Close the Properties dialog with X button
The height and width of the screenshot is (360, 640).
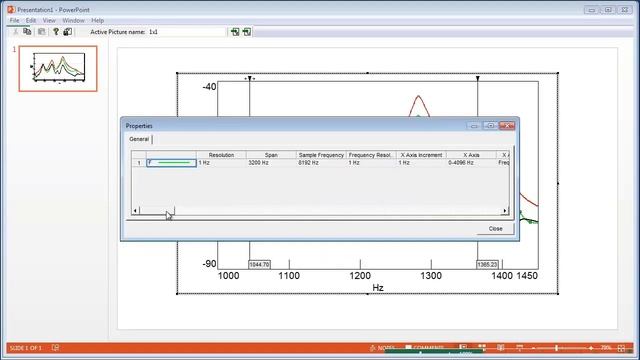[x=507, y=126]
